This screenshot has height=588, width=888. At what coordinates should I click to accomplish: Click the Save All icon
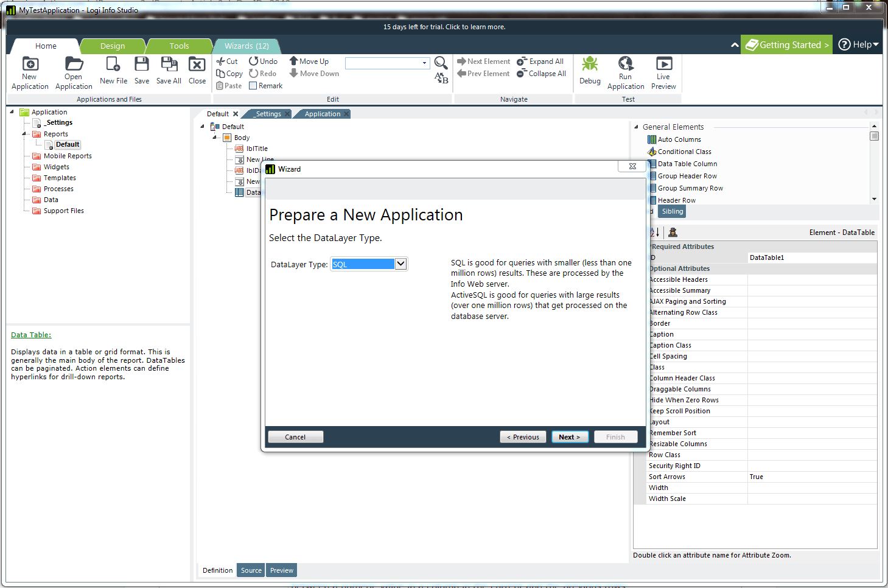point(169,65)
